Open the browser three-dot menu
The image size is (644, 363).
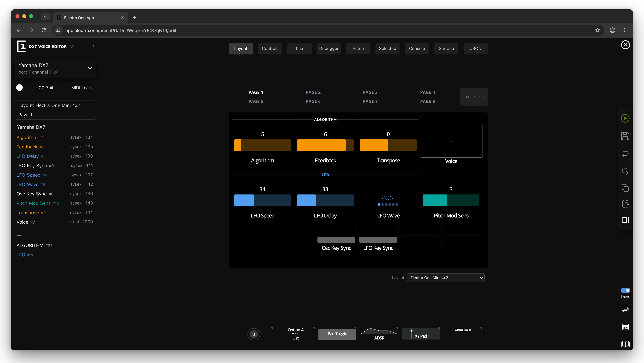(x=625, y=30)
